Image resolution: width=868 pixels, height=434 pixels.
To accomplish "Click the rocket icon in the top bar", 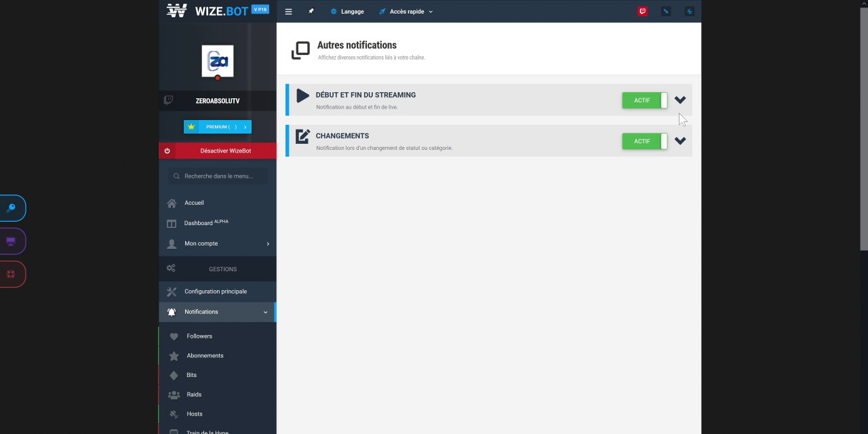I will point(311,11).
